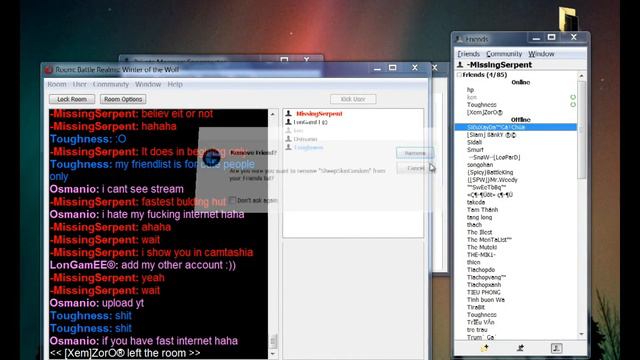This screenshot has height=360, width=640.
Task: Select "Toughness" under Online friends
Action: coord(482,104)
